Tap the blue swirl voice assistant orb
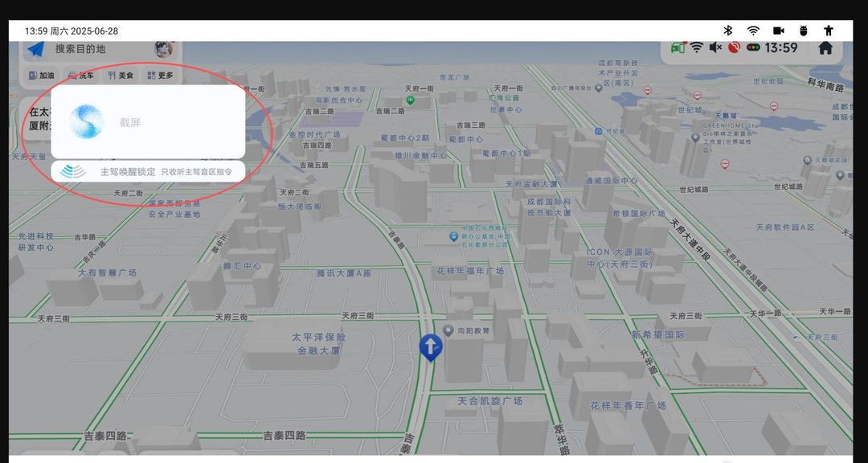The height and width of the screenshot is (463, 868). (x=87, y=122)
